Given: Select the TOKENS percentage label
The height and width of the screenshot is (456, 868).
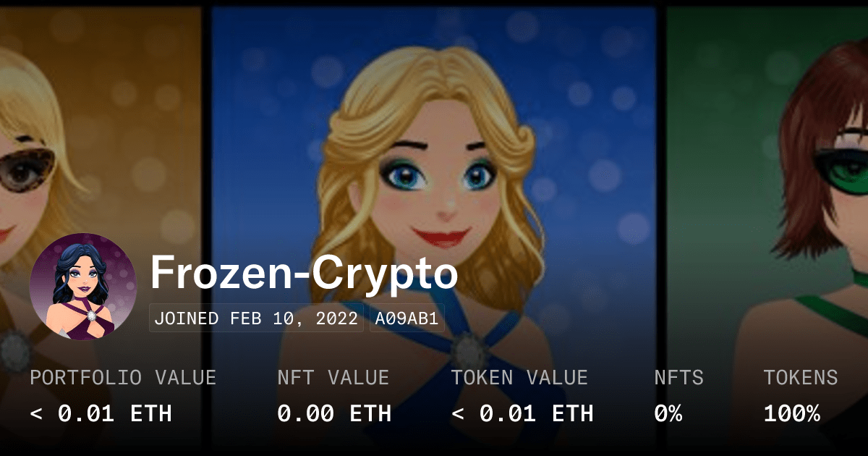Looking at the screenshot, I should coord(801,377).
